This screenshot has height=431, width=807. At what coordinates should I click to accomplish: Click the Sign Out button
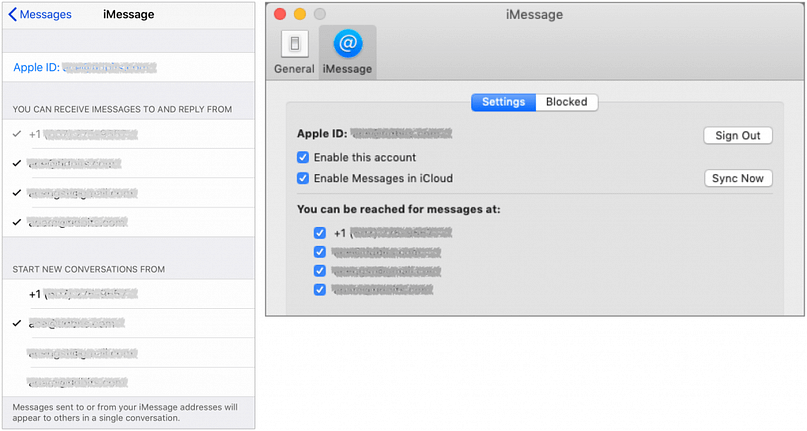pyautogui.click(x=738, y=135)
